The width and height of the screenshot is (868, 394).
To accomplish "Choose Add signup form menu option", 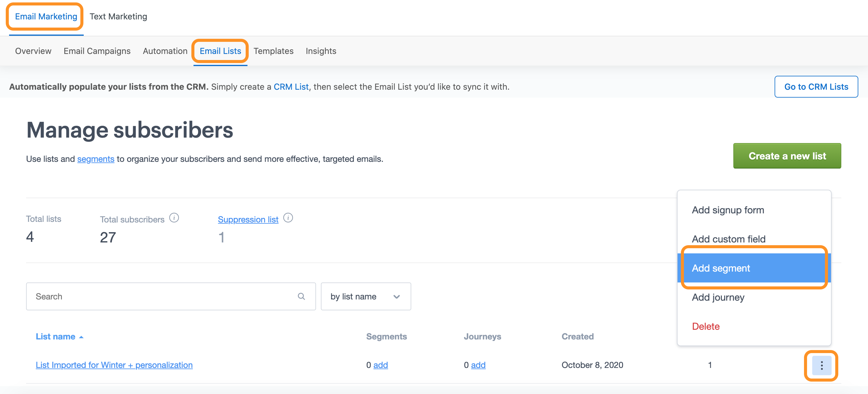I will coord(754,210).
